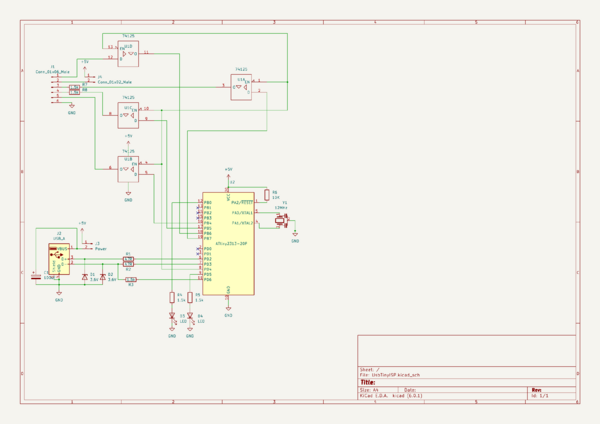Click the Power label next to J3
The height and width of the screenshot is (424, 600).
click(x=101, y=249)
